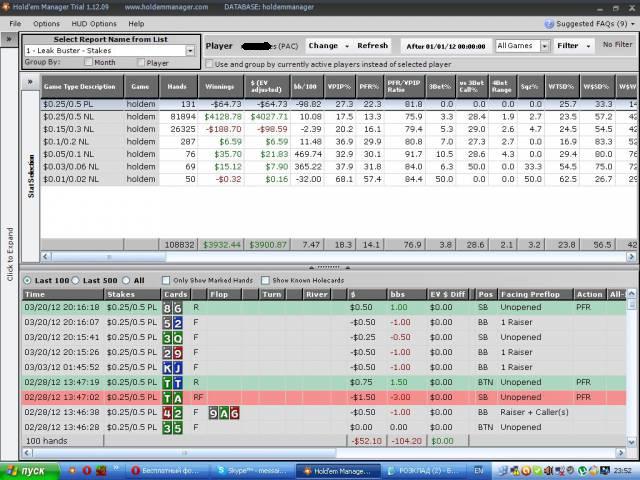640x480 pixels.
Task: Click winnings value $4128.78
Action: click(223, 117)
